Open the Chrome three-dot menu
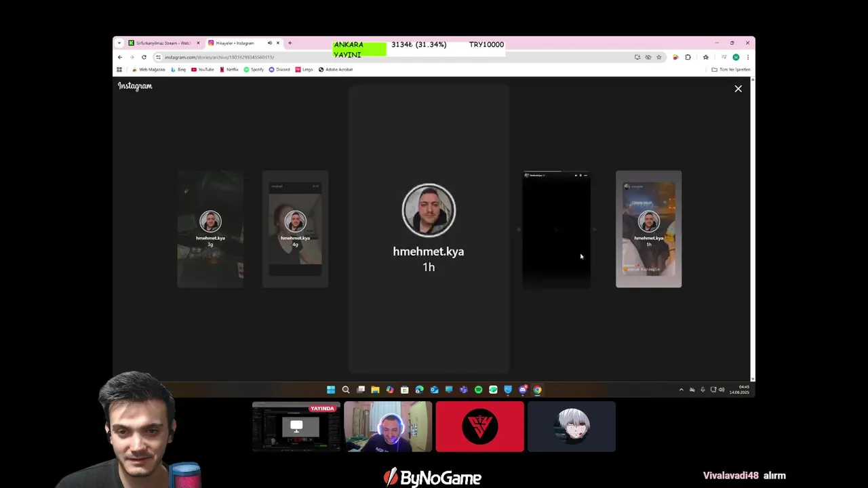Image resolution: width=868 pixels, height=488 pixels. (x=747, y=57)
